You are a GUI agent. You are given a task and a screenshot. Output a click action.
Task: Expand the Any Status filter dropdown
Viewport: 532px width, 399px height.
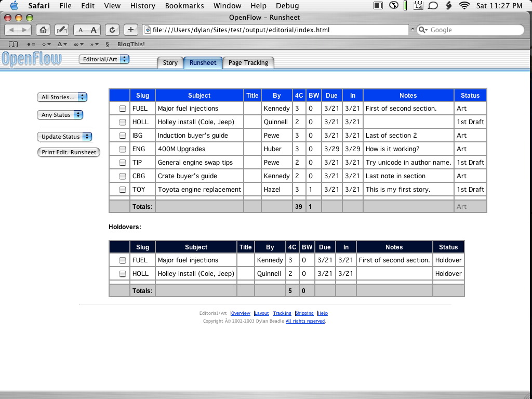60,115
